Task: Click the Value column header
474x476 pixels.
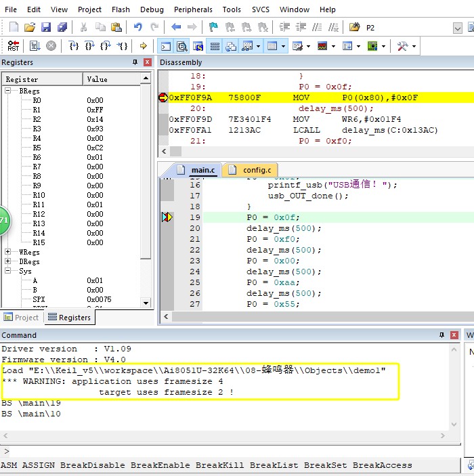Action: point(112,79)
